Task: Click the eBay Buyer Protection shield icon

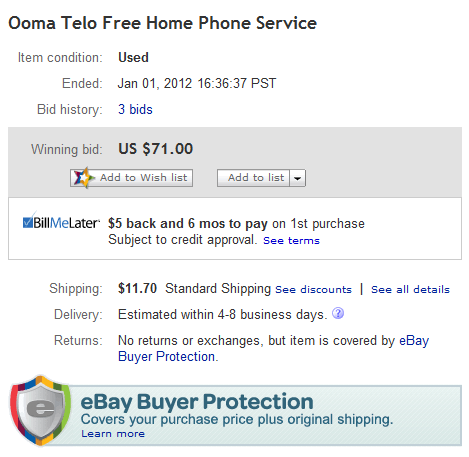Action: [x=41, y=410]
